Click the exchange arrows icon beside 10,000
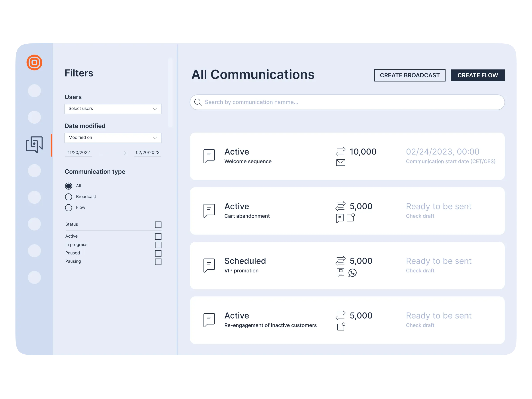 [x=340, y=152]
